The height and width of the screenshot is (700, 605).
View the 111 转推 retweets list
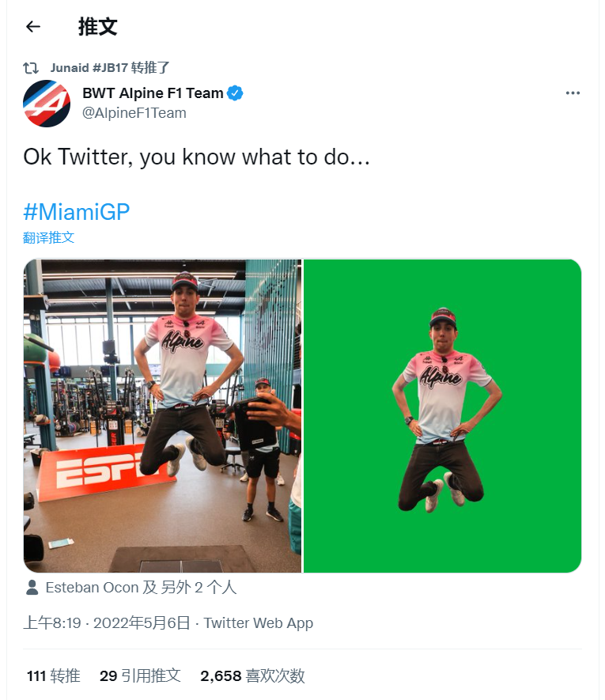tap(53, 675)
